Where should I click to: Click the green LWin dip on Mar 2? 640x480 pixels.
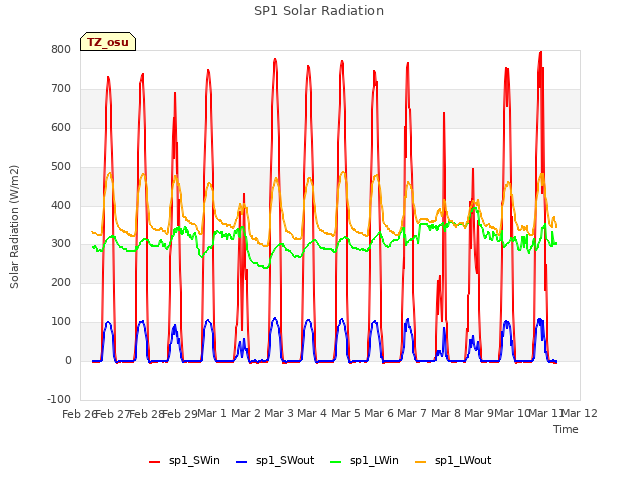coord(264,267)
